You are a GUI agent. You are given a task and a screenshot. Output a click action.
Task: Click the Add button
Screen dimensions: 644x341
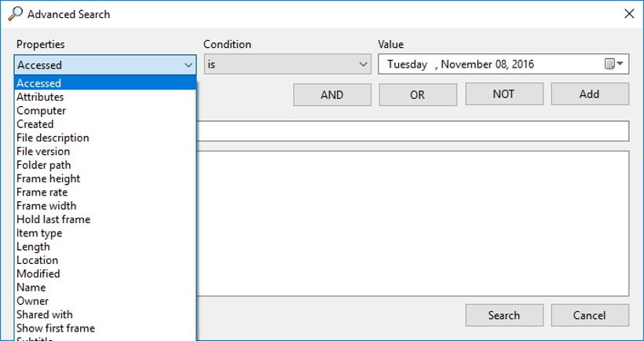(x=589, y=94)
